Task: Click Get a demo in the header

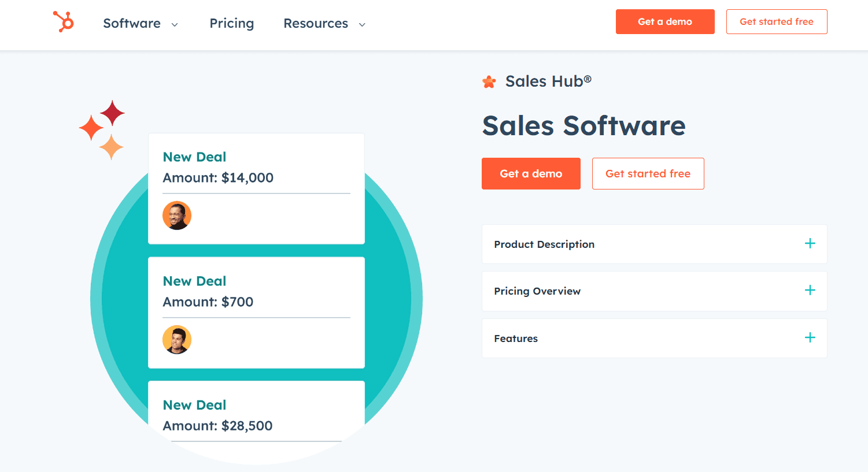Action: coord(665,22)
